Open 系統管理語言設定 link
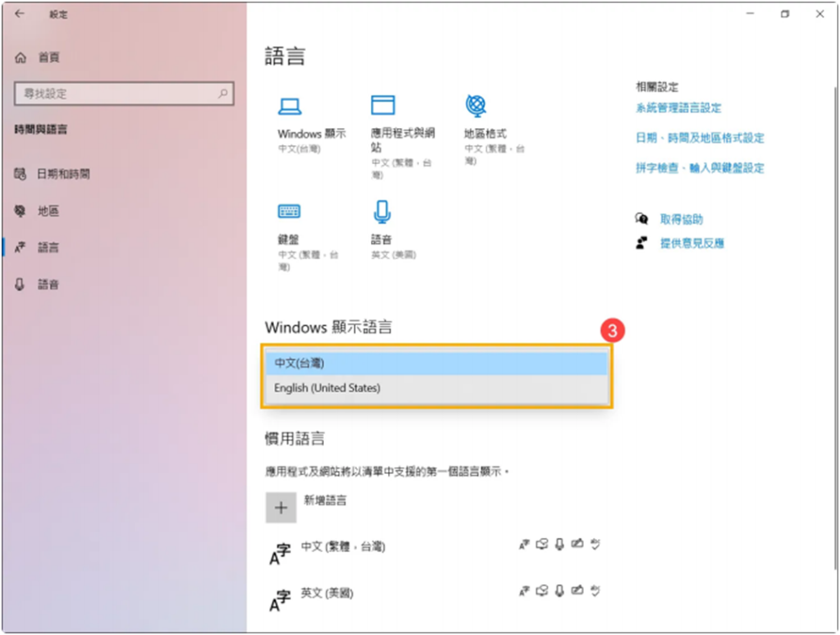 (x=678, y=107)
